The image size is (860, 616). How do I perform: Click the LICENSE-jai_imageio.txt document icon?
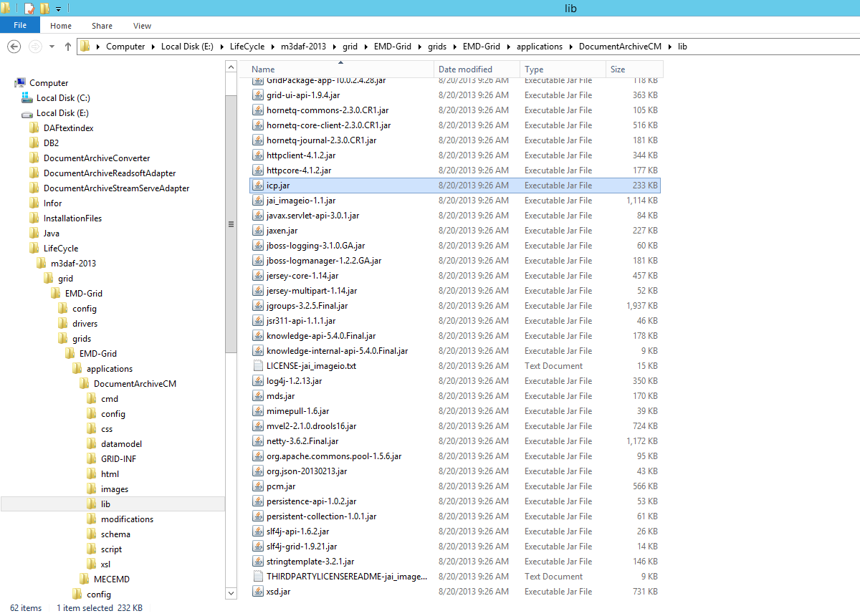pyautogui.click(x=259, y=366)
